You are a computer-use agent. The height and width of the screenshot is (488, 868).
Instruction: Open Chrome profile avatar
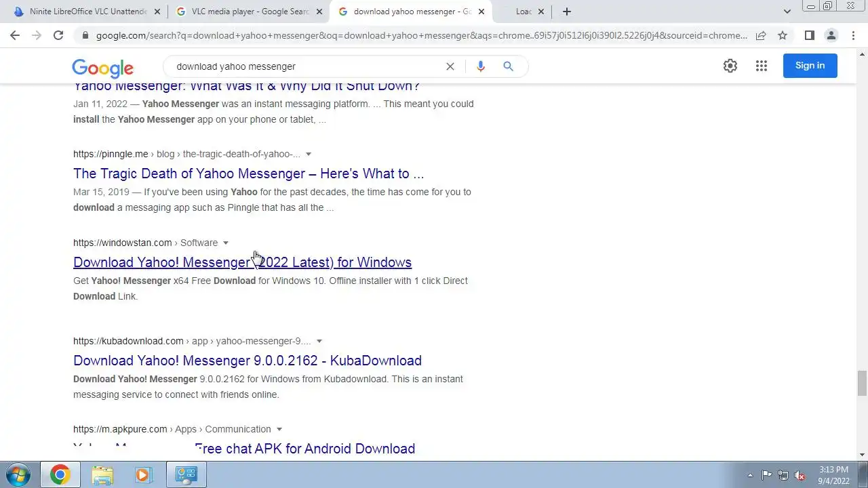click(x=831, y=35)
